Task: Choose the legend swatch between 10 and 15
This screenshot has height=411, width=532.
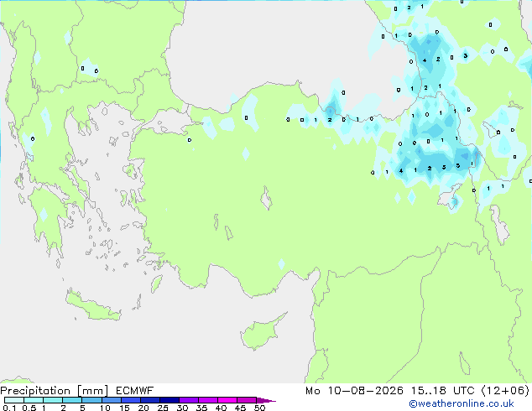Action: coord(111,400)
